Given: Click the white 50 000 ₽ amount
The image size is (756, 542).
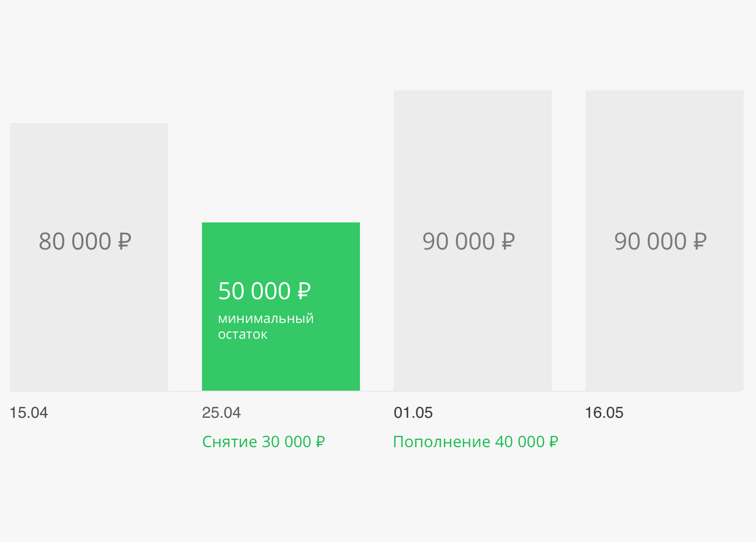Looking at the screenshot, I should click(265, 291).
